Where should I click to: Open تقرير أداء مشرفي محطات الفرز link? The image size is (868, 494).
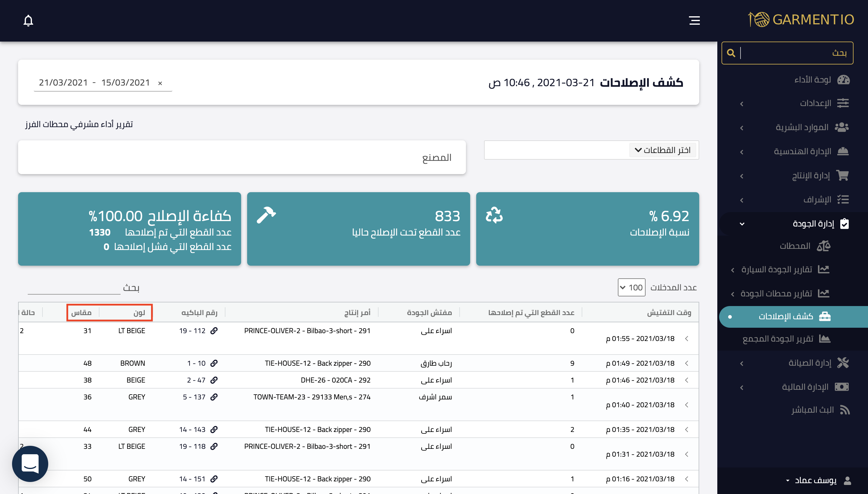coord(79,124)
